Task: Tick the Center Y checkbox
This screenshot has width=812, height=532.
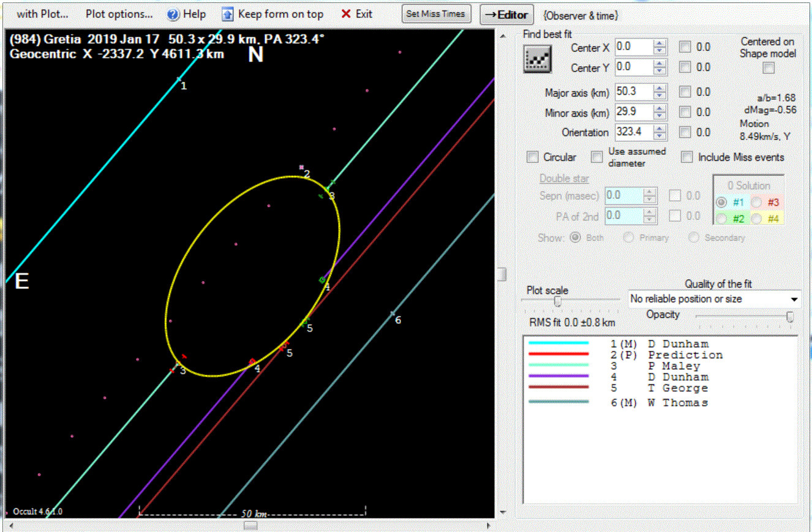Action: [x=685, y=67]
